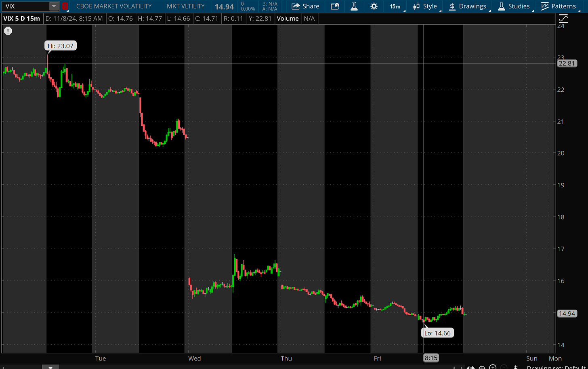Click into the VIX symbol field
The width and height of the screenshot is (588, 369).
(x=25, y=6)
